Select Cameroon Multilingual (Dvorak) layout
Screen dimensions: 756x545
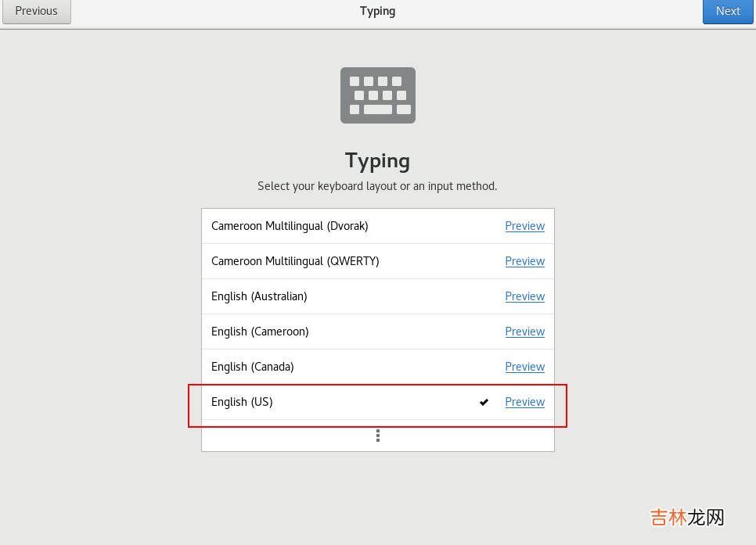click(290, 226)
